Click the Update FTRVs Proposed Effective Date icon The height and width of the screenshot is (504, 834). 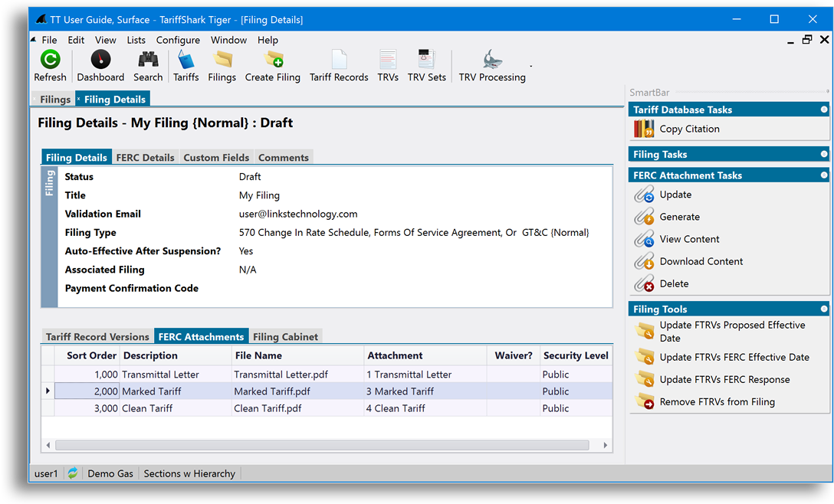click(645, 331)
